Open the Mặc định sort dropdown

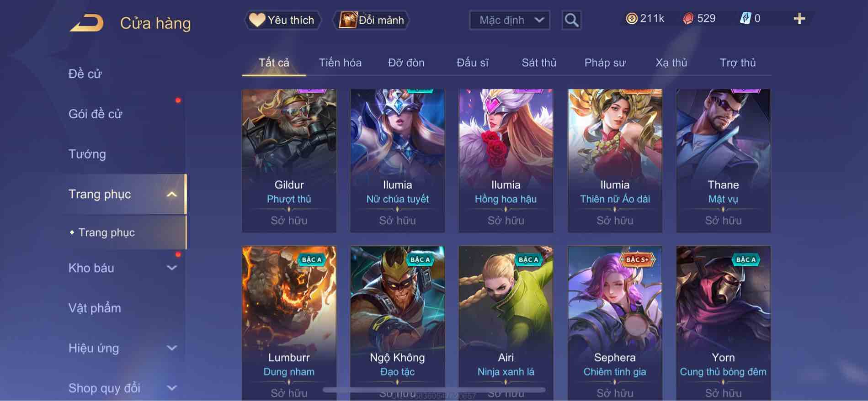[x=510, y=20]
